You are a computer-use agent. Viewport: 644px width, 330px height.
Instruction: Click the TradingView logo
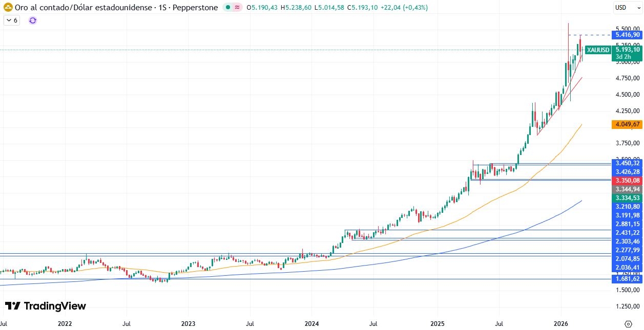click(x=46, y=306)
